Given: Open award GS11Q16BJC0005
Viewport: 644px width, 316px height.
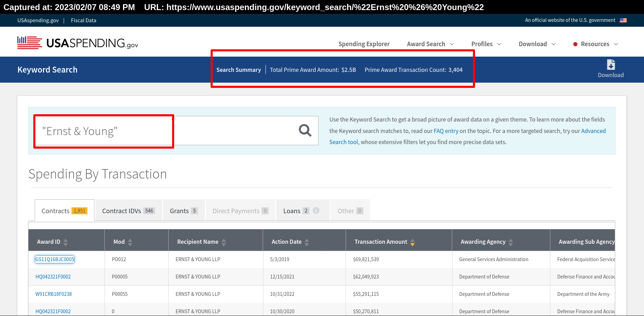Looking at the screenshot, I should point(54,259).
